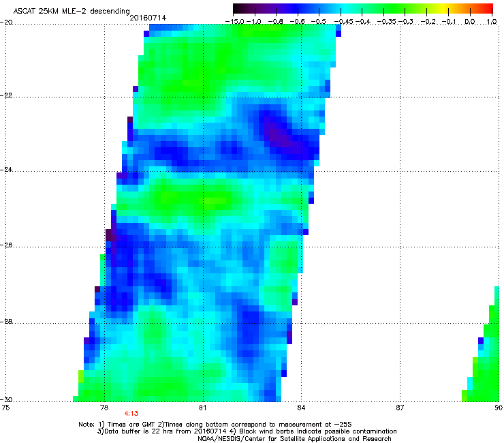This screenshot has width=504, height=443.
Task: Click the latitude axis label '-28'
Action: [x=6, y=322]
